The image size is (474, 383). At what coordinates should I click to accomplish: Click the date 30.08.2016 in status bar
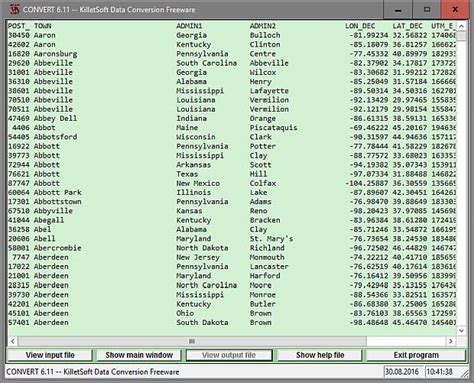(x=402, y=372)
